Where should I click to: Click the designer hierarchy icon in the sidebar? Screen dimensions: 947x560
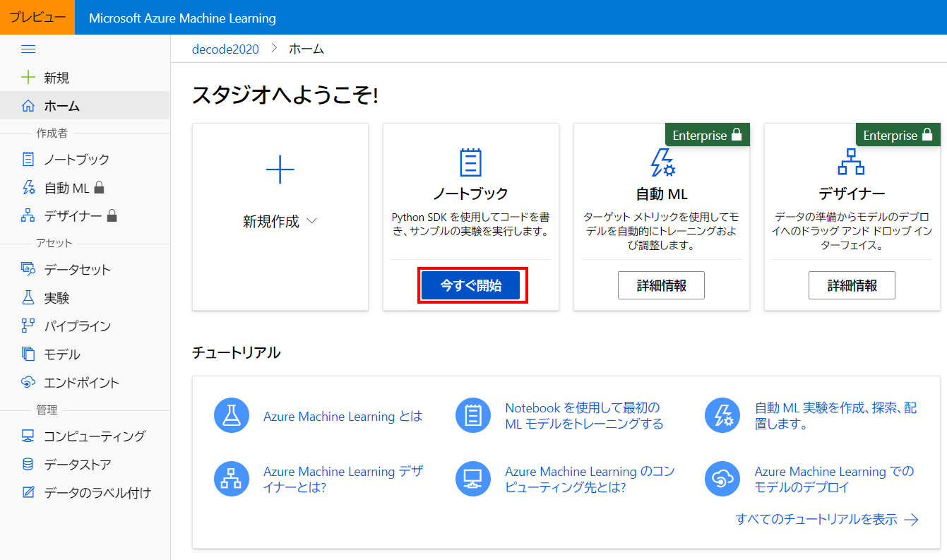pos(28,215)
